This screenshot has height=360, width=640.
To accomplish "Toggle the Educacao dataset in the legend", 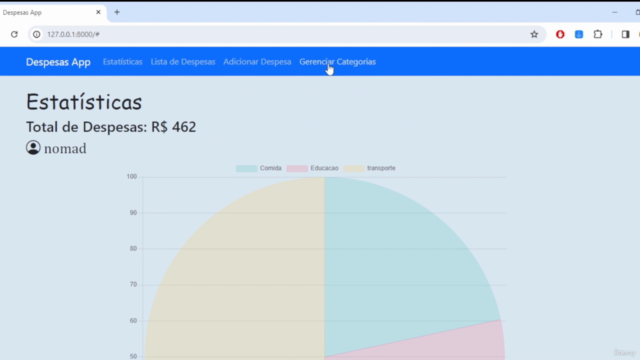I will 313,168.
